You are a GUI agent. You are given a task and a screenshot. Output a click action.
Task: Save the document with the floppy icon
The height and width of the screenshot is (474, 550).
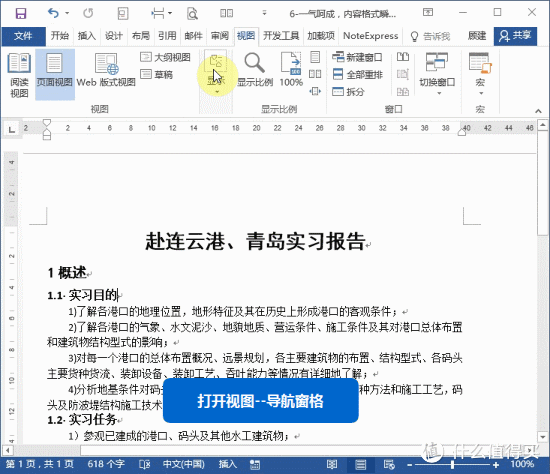21,13
